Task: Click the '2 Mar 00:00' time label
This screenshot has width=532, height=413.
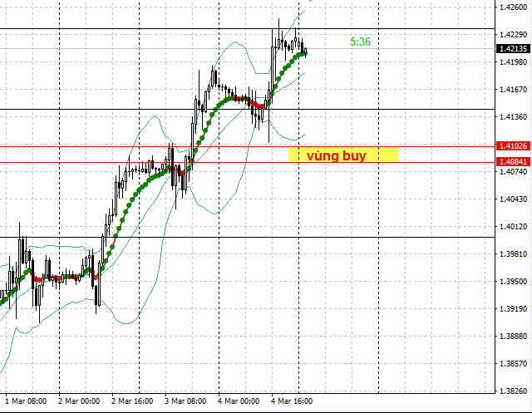Action: (79, 401)
